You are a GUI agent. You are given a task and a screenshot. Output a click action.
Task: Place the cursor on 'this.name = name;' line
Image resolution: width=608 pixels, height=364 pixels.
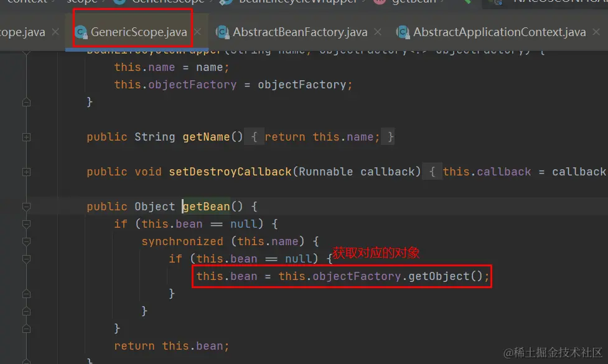(x=171, y=67)
